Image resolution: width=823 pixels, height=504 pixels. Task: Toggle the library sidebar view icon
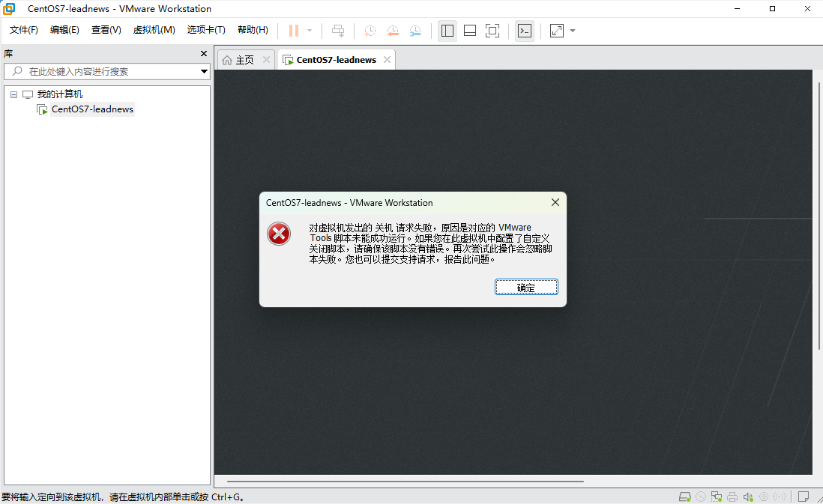(x=447, y=31)
